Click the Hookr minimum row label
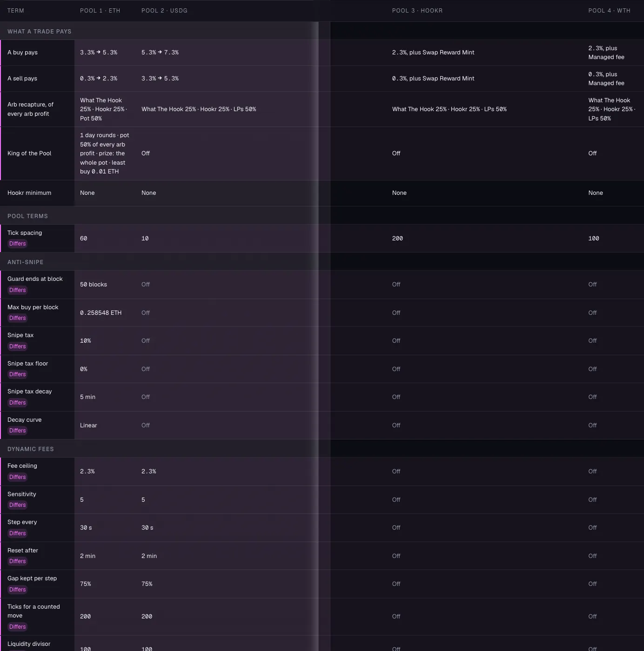 [29, 193]
